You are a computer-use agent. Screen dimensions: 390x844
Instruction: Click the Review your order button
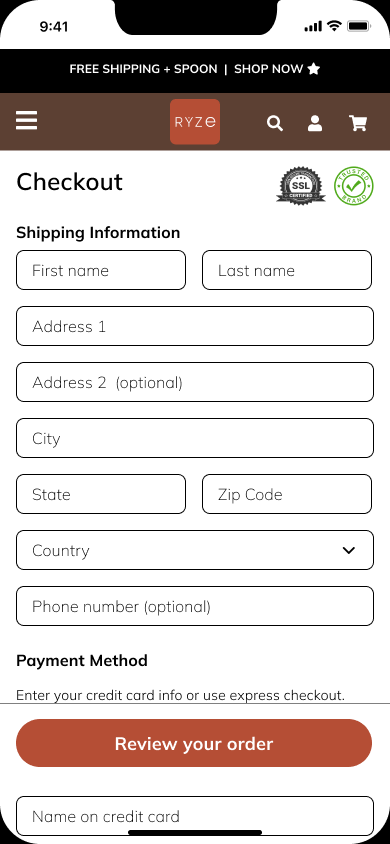coord(194,743)
